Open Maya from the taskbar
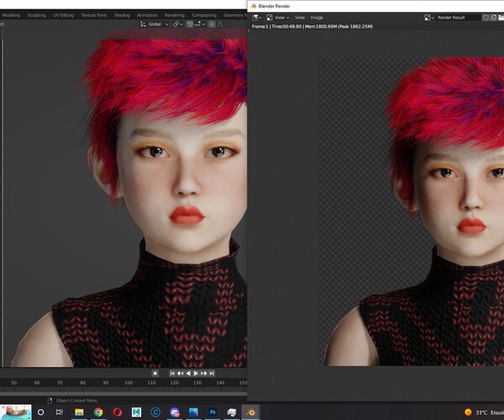 point(136,412)
